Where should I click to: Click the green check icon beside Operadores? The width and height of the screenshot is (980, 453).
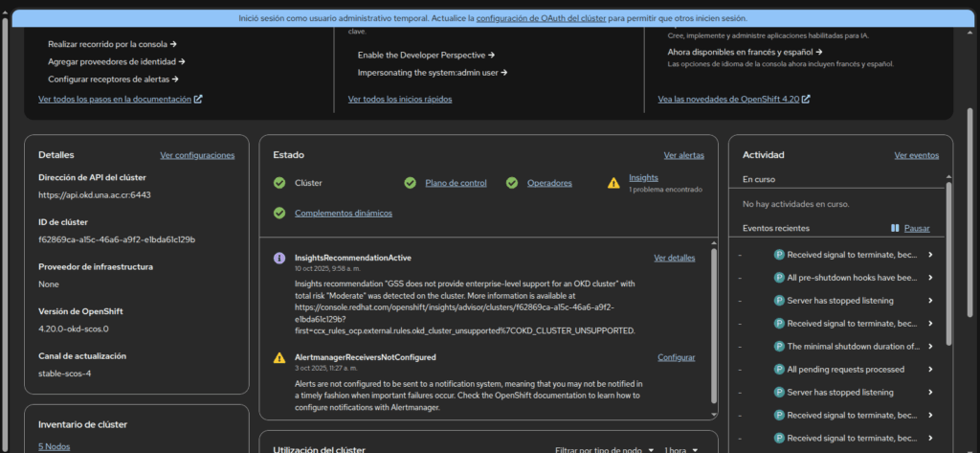(x=511, y=183)
